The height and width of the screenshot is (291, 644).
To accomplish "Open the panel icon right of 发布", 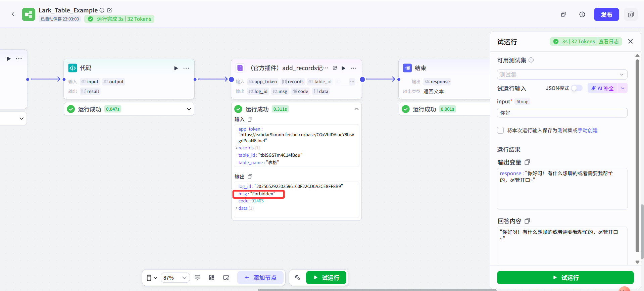I will coord(631,14).
